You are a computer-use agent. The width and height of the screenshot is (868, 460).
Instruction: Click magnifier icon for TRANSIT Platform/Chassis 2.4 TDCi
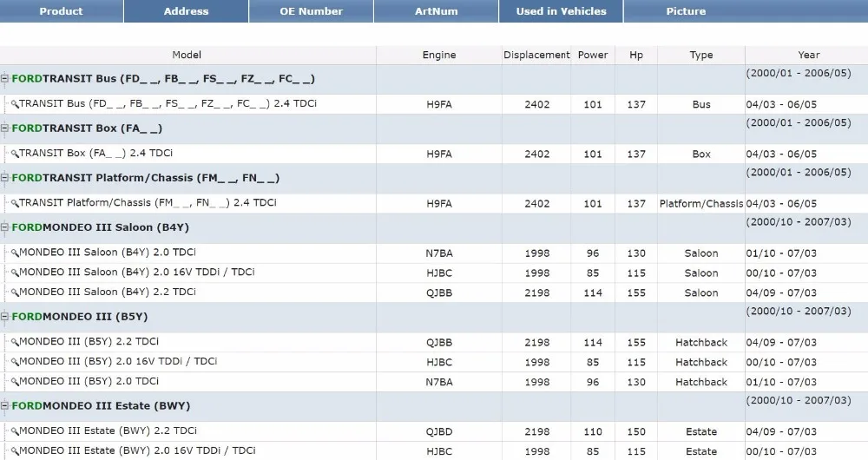pos(15,203)
